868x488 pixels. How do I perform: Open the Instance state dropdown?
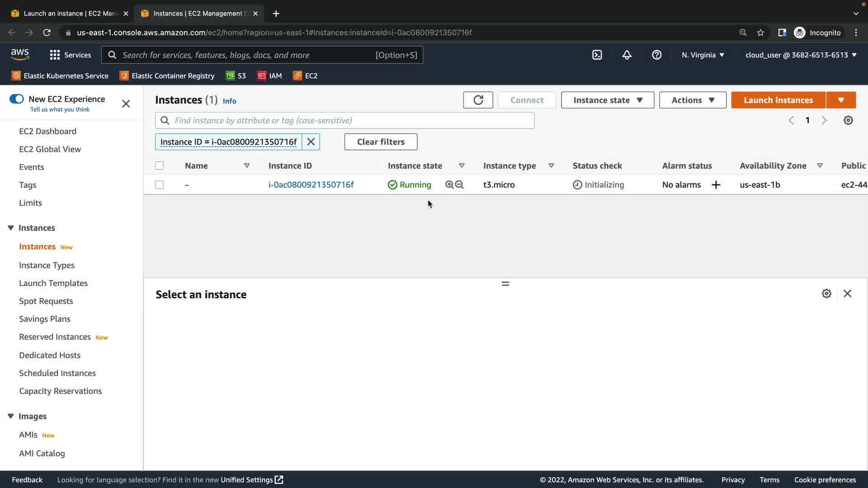[607, 100]
